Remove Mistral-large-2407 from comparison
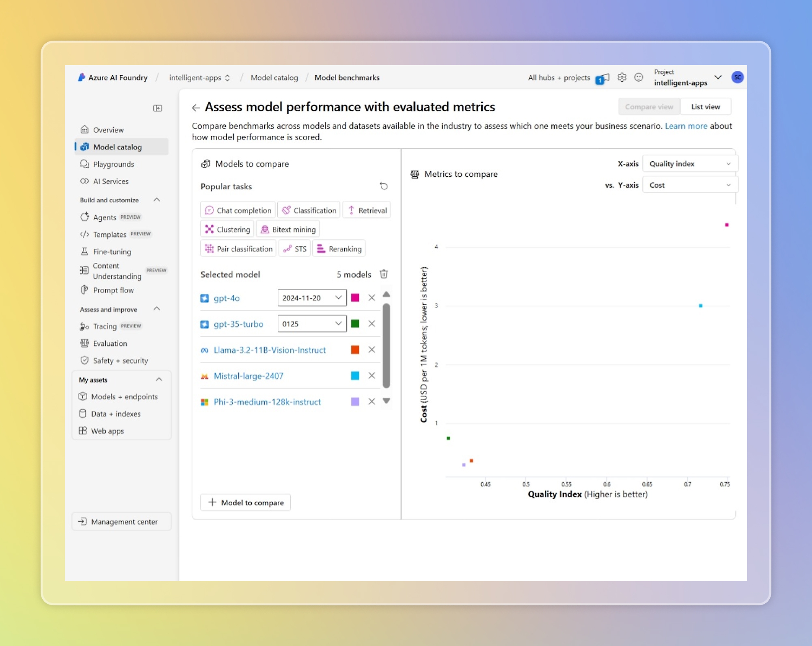This screenshot has width=812, height=646. tap(371, 376)
